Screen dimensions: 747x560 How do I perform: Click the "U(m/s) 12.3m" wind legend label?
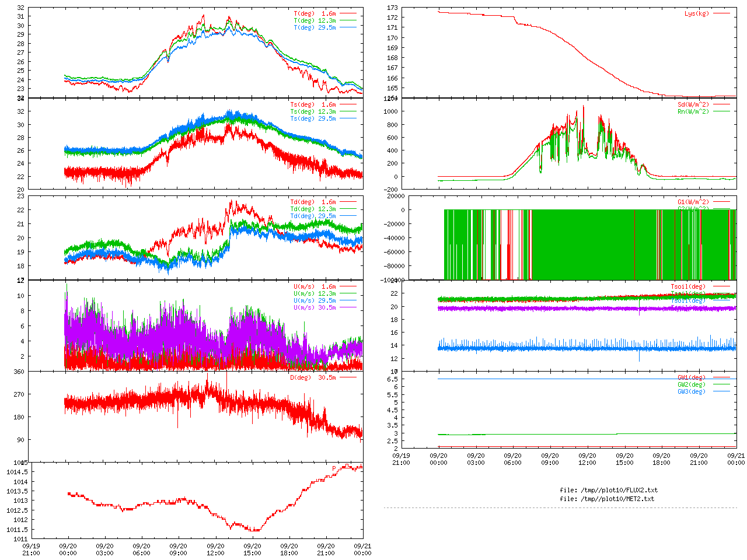315,294
